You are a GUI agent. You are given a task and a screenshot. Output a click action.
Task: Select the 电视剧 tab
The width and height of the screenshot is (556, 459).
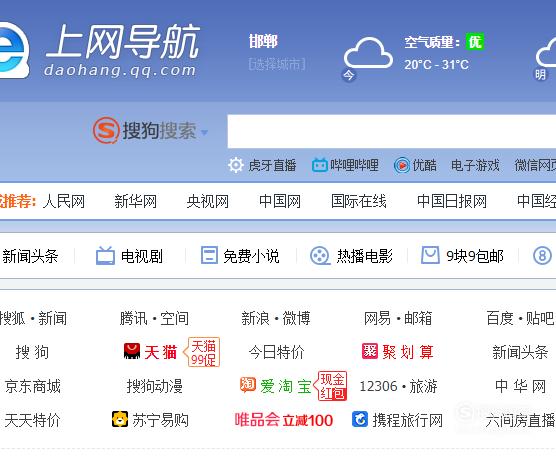tap(142, 256)
